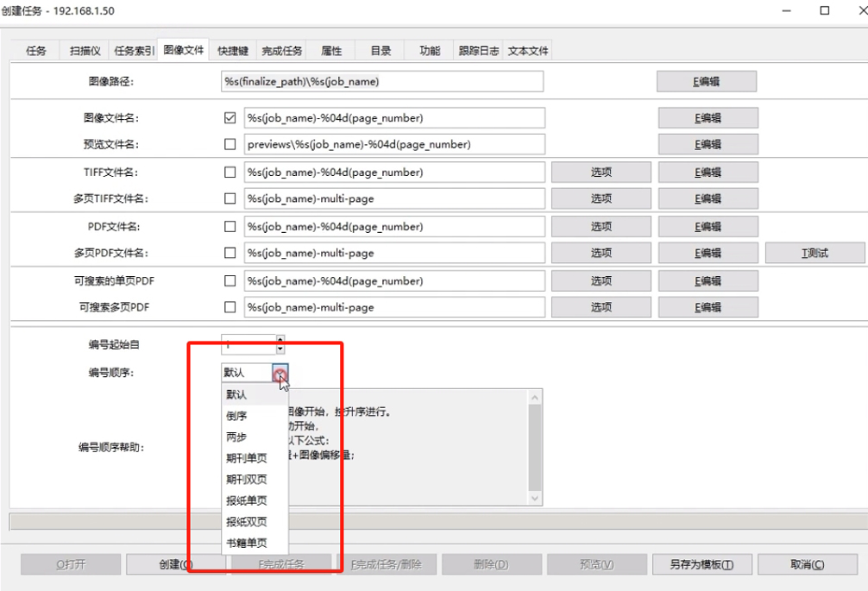Enable the TIFF文件名 checkbox
The width and height of the screenshot is (868, 591).
tap(230, 172)
